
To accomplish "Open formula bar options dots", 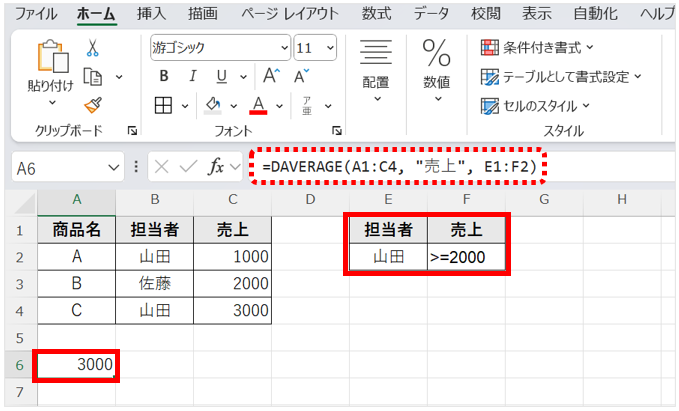I will pos(136,167).
